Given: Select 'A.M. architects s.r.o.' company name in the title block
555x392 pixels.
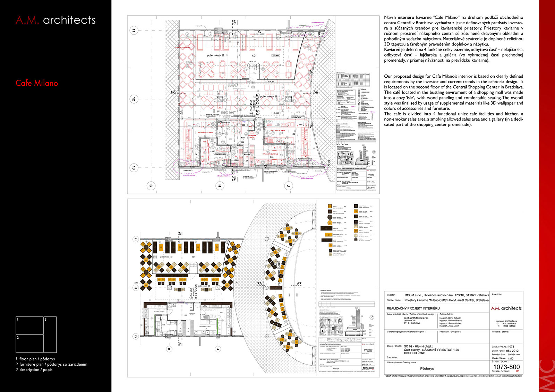Looking at the screenshot, I should point(416,318).
